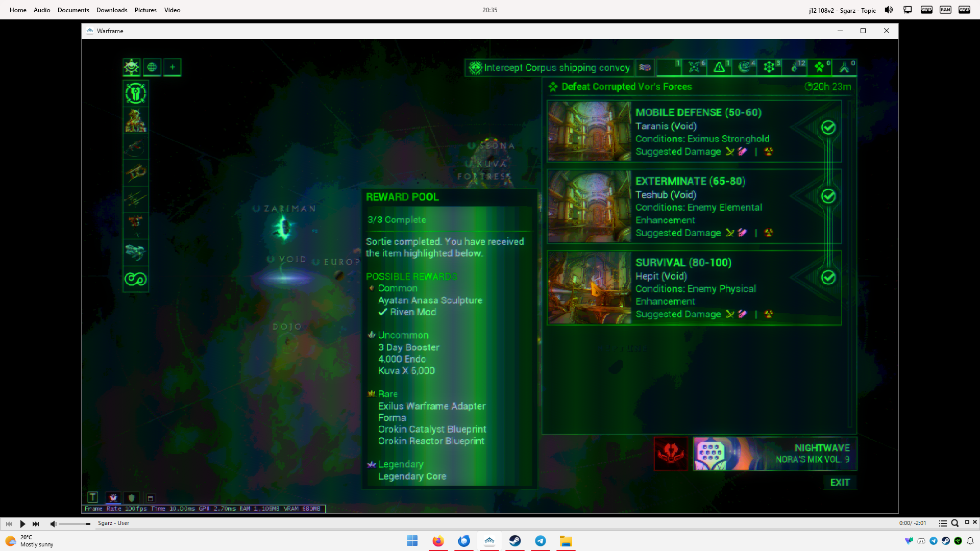Select the Warframe portrait in the loadout sidebar
The height and width of the screenshot is (551, 980).
136,120
